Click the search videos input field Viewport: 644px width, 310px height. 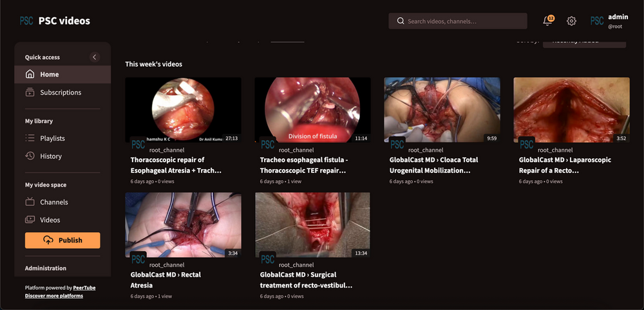457,21
